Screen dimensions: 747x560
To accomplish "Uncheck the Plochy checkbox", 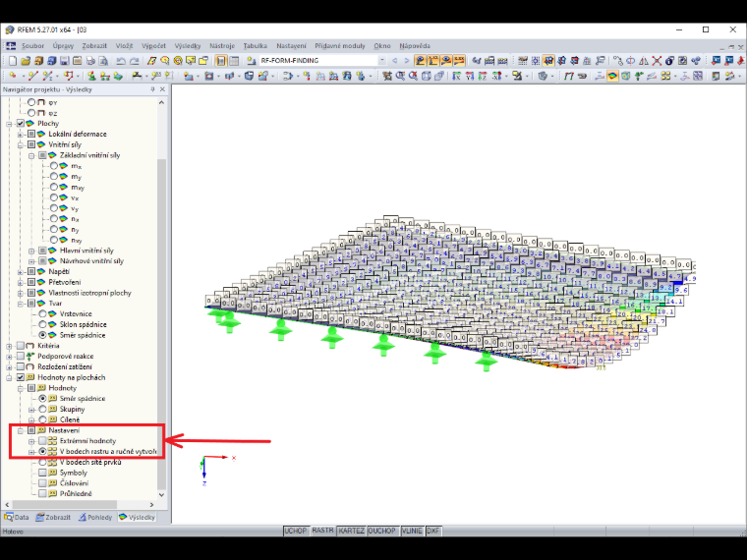I will click(21, 124).
